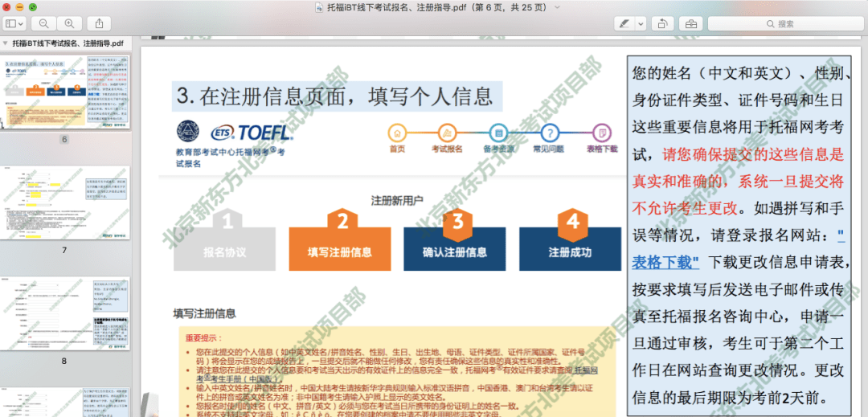The width and height of the screenshot is (868, 417).
Task: Open the blue "表格下载" hyperlink in text box
Action: pos(666,262)
